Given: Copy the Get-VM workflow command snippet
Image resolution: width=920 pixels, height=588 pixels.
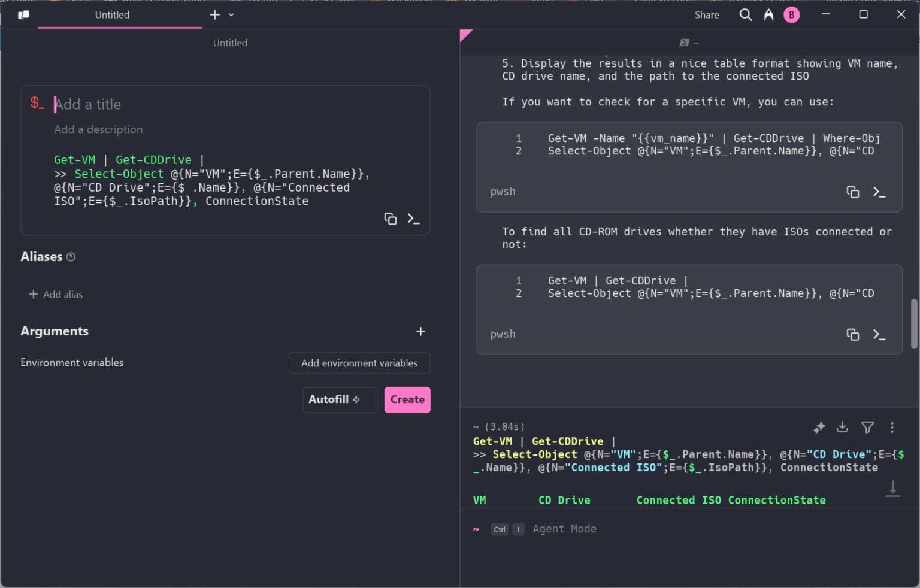Looking at the screenshot, I should pos(390,219).
